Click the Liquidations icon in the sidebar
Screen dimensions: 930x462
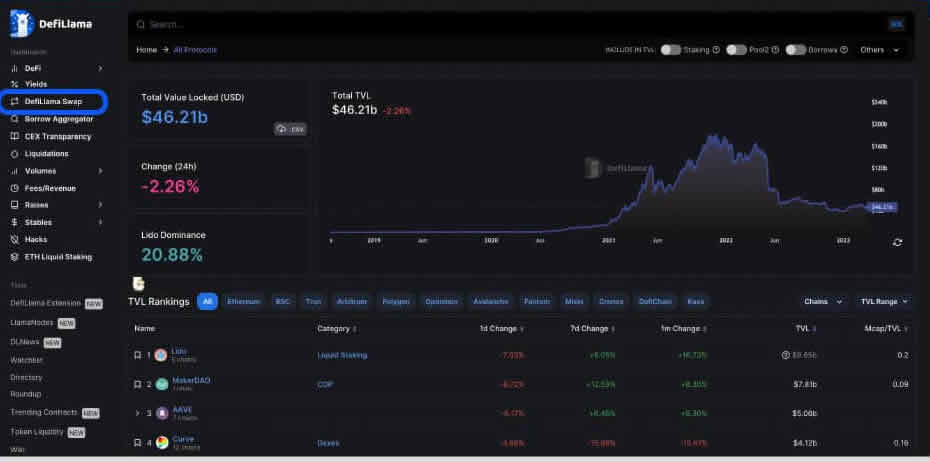pos(15,154)
